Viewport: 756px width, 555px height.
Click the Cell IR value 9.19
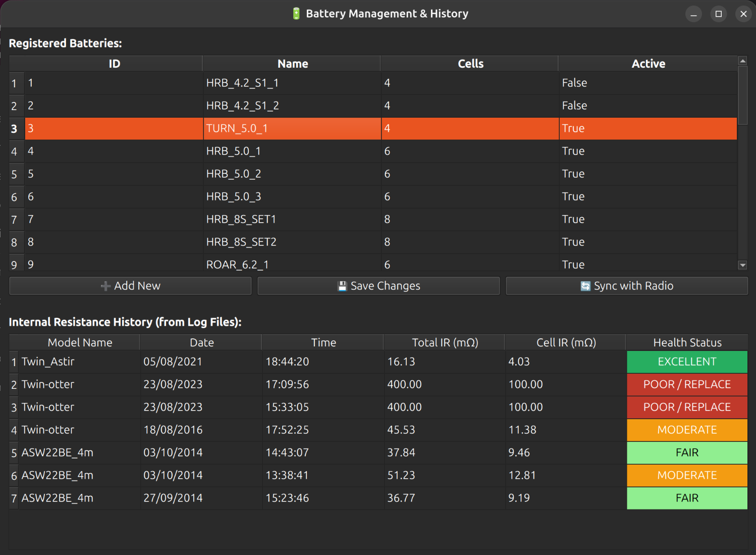(x=566, y=498)
